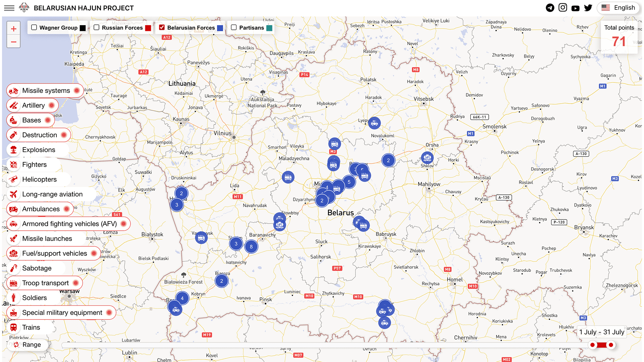644x362 pixels.
Task: Enable the Russian Forces layer
Action: (x=97, y=27)
